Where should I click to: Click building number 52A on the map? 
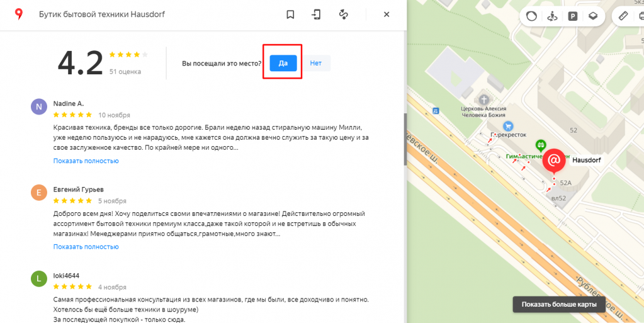[x=565, y=183]
